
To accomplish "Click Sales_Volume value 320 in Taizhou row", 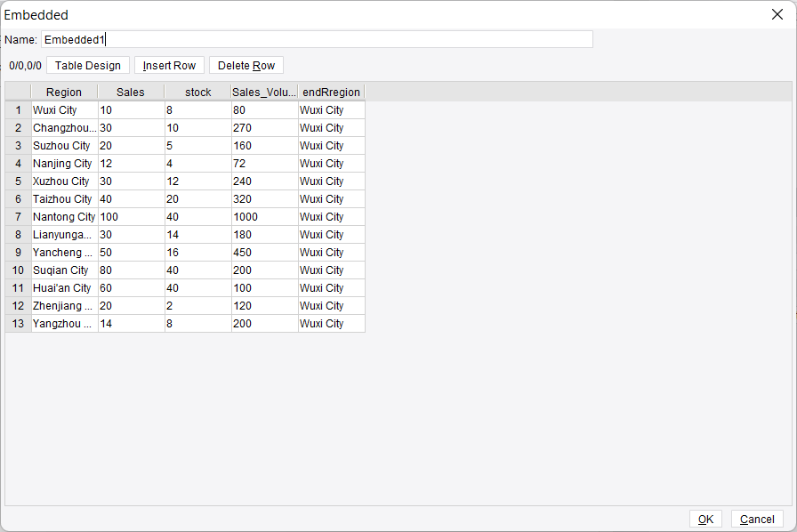I will [x=264, y=199].
